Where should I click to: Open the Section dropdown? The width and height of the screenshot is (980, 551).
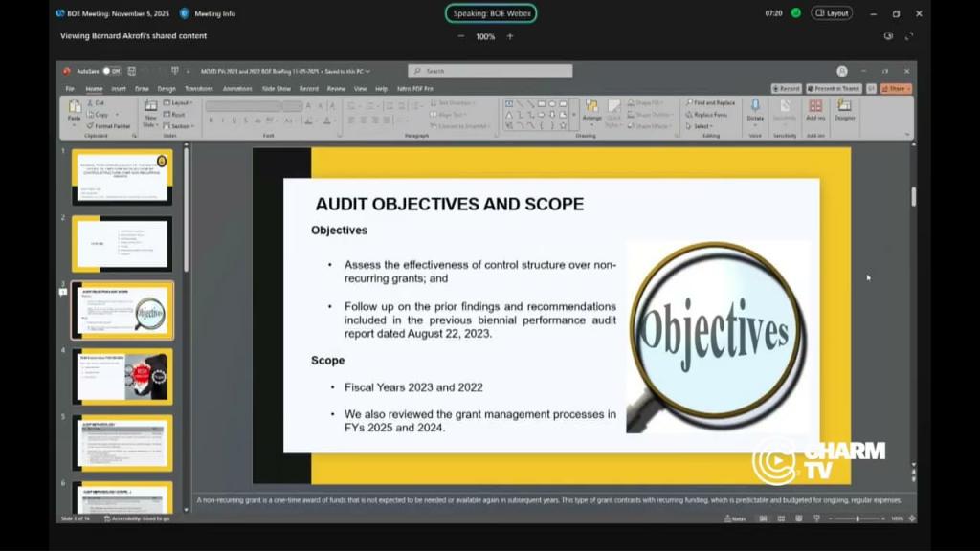[180, 125]
